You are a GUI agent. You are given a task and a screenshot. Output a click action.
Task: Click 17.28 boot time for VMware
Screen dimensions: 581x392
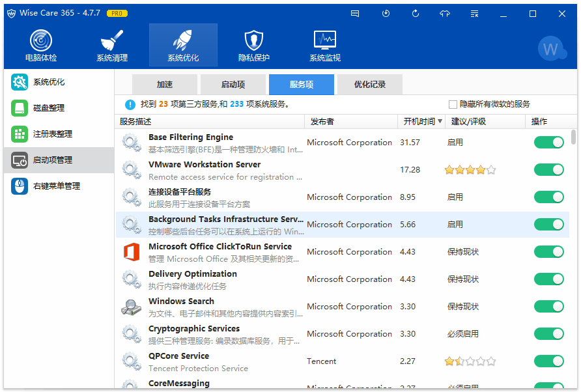pyautogui.click(x=410, y=170)
